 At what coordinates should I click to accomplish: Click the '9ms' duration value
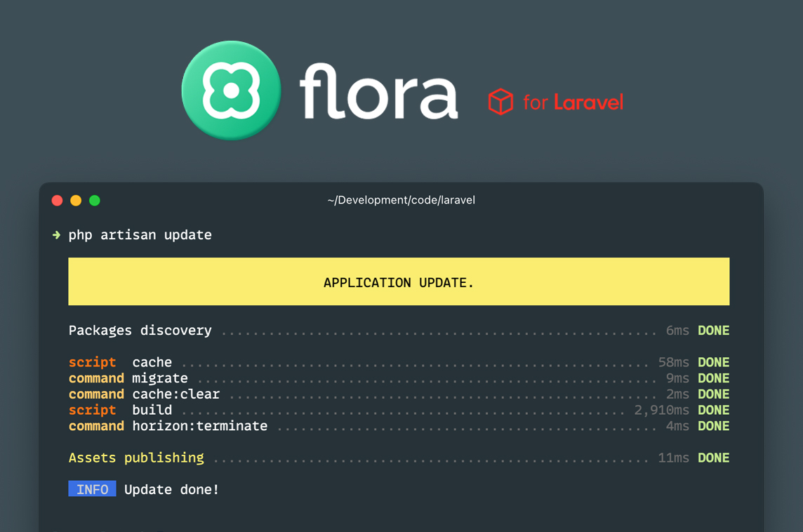pos(677,378)
